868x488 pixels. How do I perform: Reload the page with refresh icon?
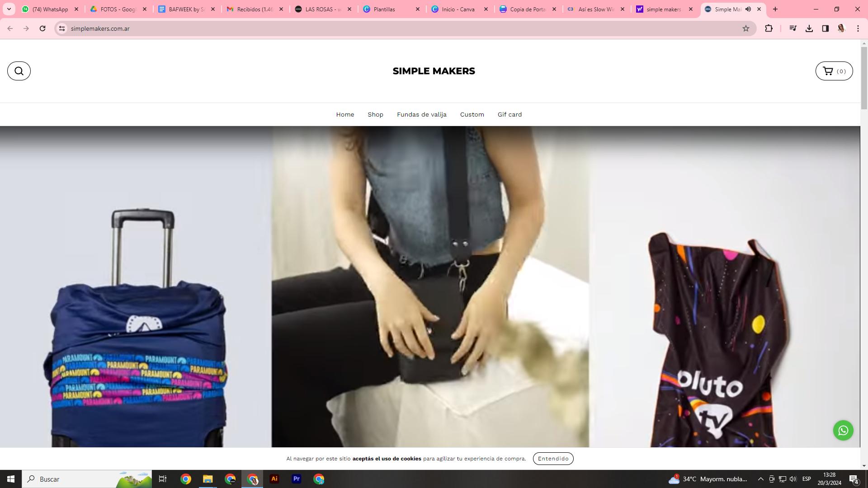tap(42, 28)
